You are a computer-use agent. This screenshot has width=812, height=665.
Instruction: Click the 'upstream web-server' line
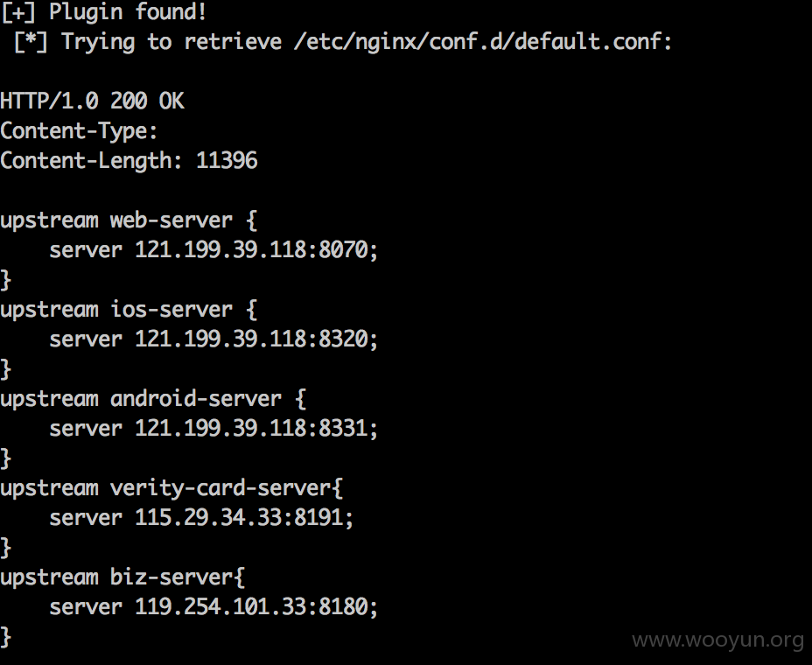(x=129, y=220)
